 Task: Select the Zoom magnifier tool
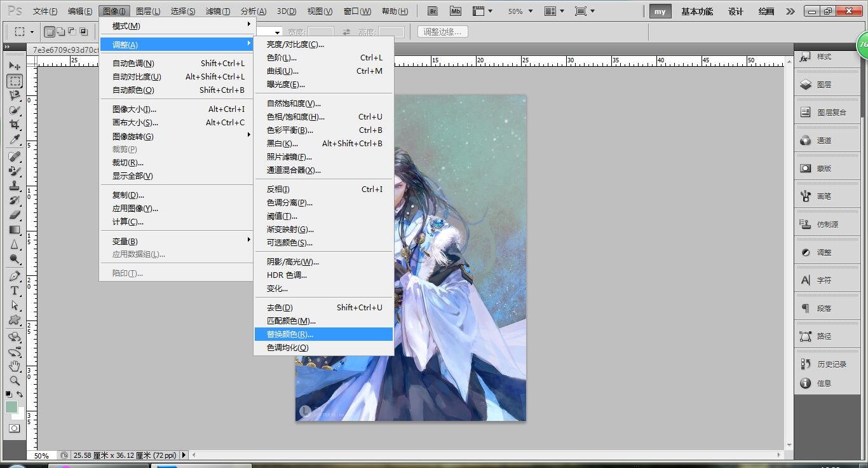(14, 381)
